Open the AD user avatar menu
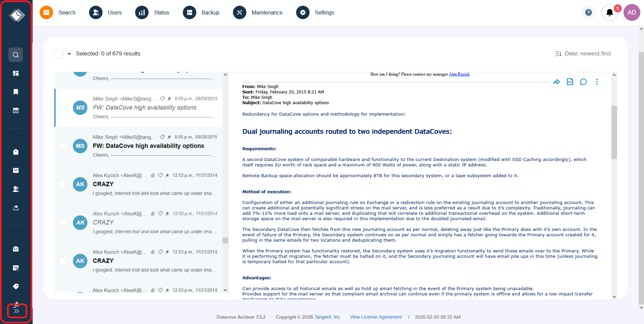Image resolution: width=644 pixels, height=324 pixels. [x=632, y=12]
